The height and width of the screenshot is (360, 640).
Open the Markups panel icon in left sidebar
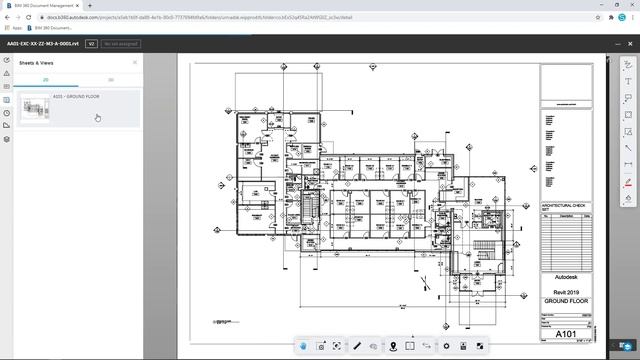[7, 60]
